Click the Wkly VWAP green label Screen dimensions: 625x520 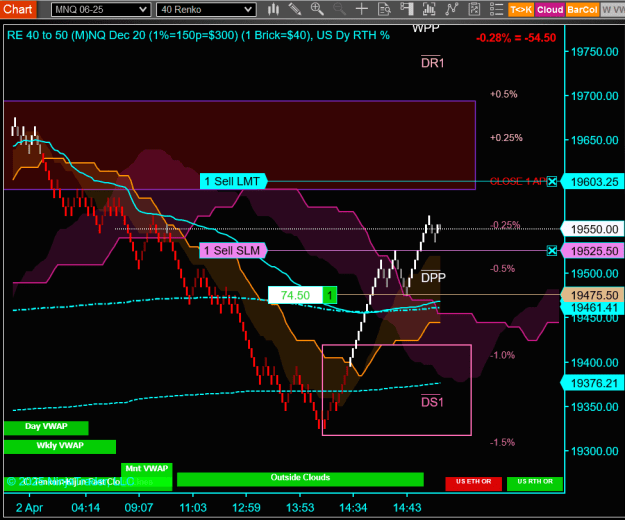pos(60,447)
